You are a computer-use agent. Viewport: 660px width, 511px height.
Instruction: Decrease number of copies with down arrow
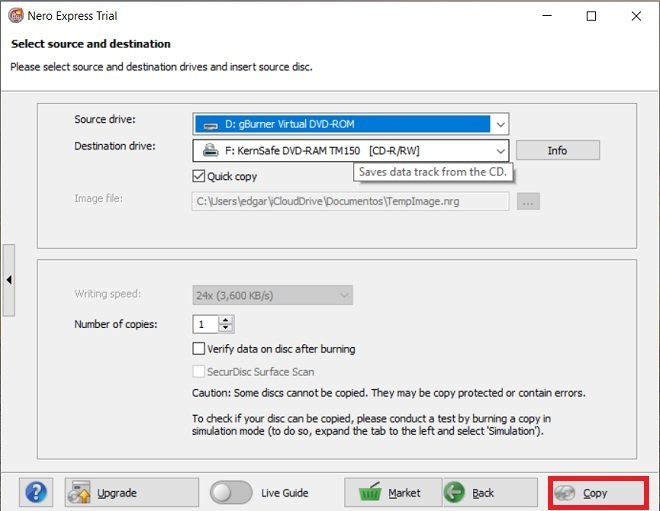coord(226,328)
